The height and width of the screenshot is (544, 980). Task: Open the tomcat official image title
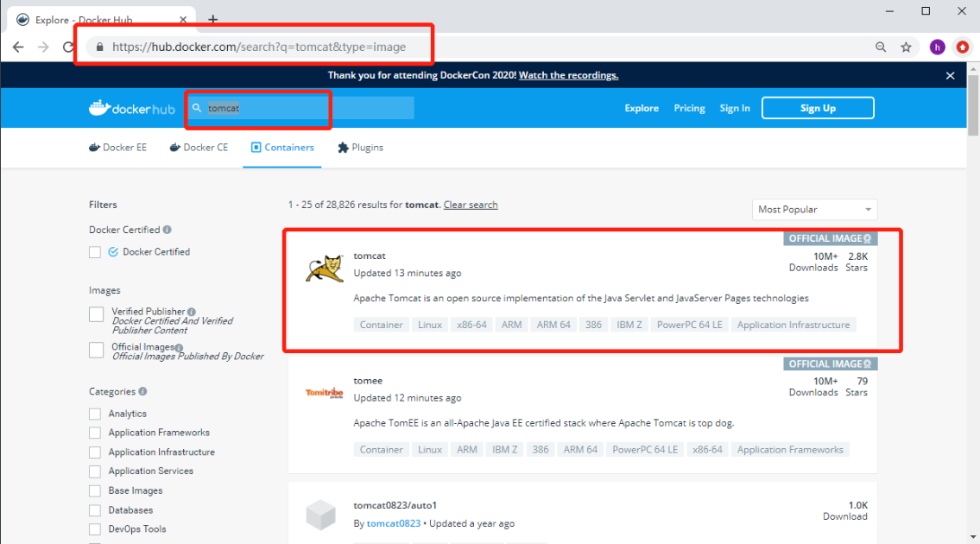[370, 256]
